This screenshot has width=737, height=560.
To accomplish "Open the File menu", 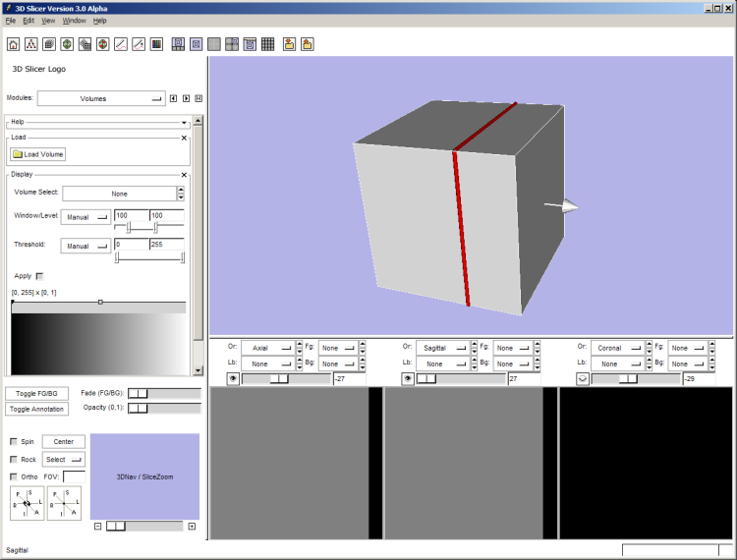I will click(x=10, y=21).
